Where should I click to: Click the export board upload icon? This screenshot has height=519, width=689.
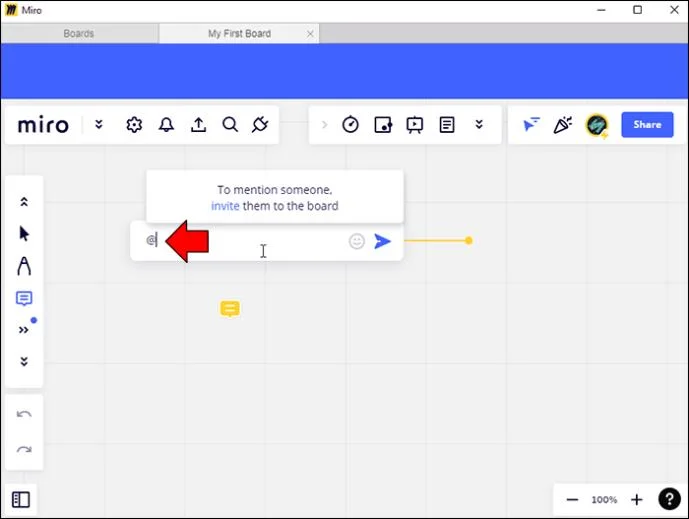198,125
